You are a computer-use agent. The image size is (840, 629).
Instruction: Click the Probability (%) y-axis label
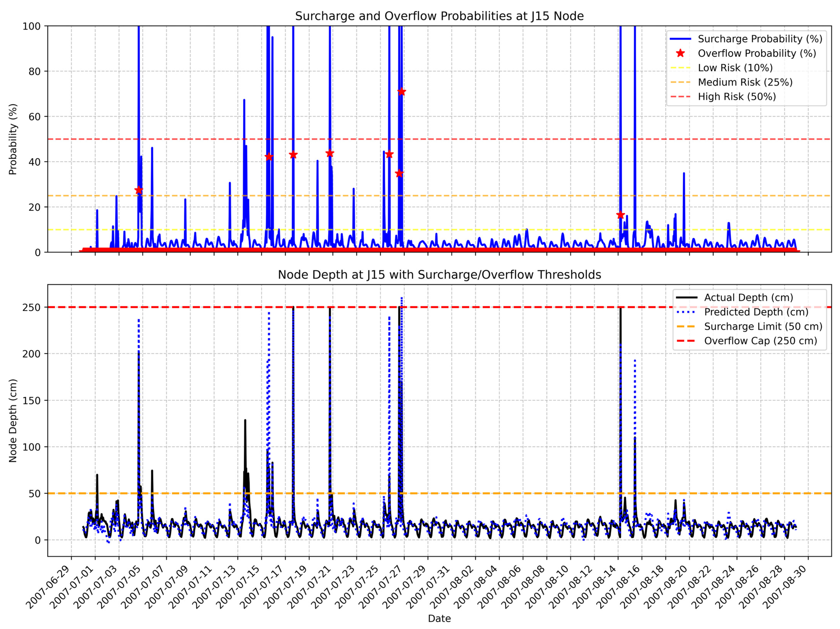13,139
